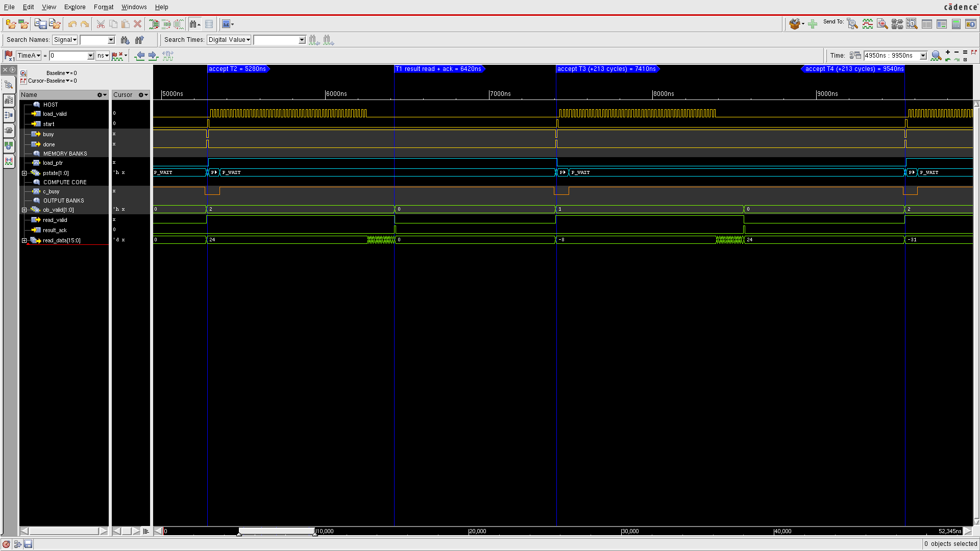Cut the selection with the scissors icon

click(x=101, y=24)
